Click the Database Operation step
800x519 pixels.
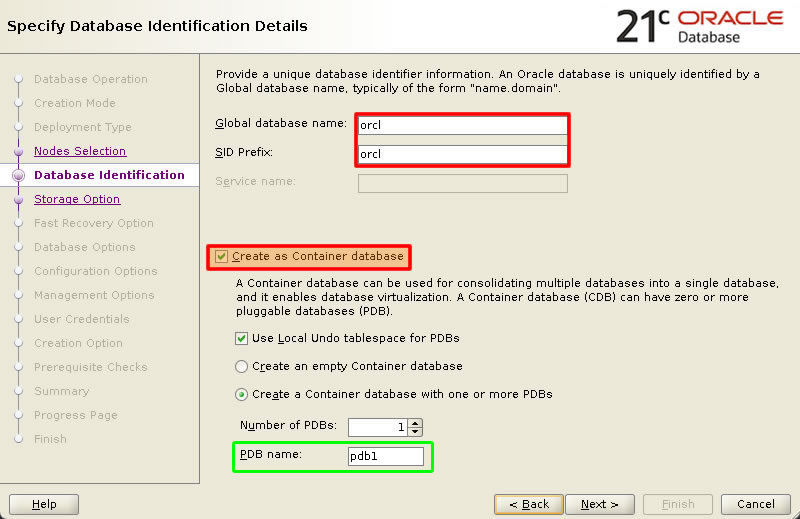[x=91, y=79]
